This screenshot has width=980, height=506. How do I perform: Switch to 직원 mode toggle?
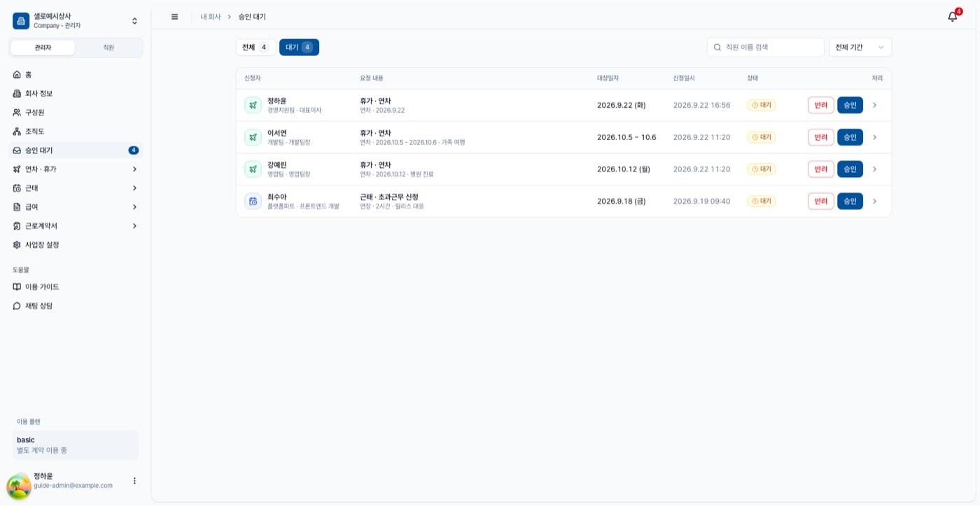coord(108,48)
